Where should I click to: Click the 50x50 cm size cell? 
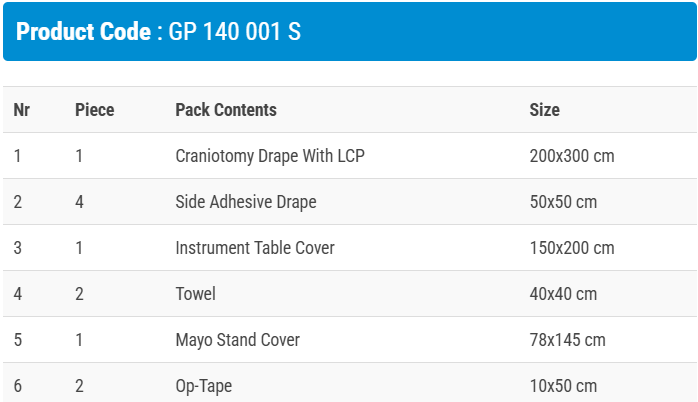coord(563,202)
